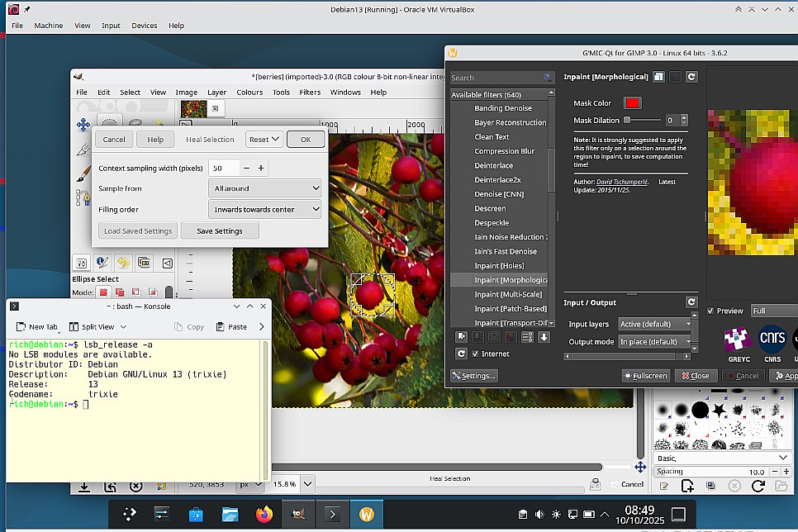This screenshot has width=798, height=532.
Task: Click the G'MIC reset parameters refresh icon
Action: (691, 77)
